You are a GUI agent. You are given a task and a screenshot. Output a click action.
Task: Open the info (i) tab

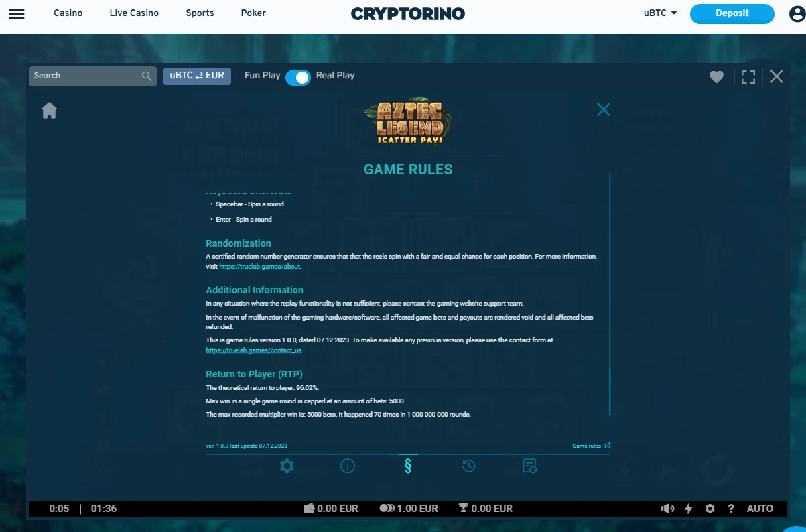pos(348,466)
